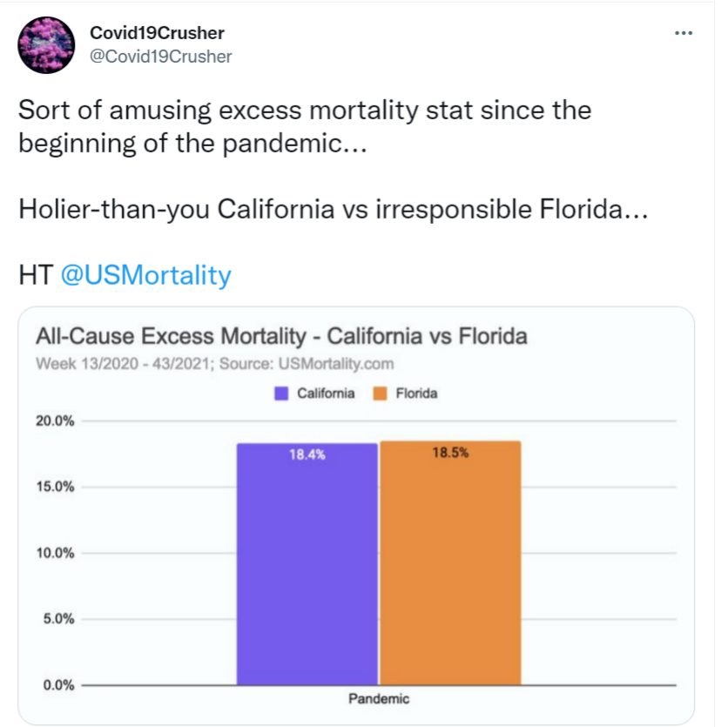Viewport: 728px width, 727px height.
Task: Click the @Covid19Crusher handle
Action: (160, 56)
